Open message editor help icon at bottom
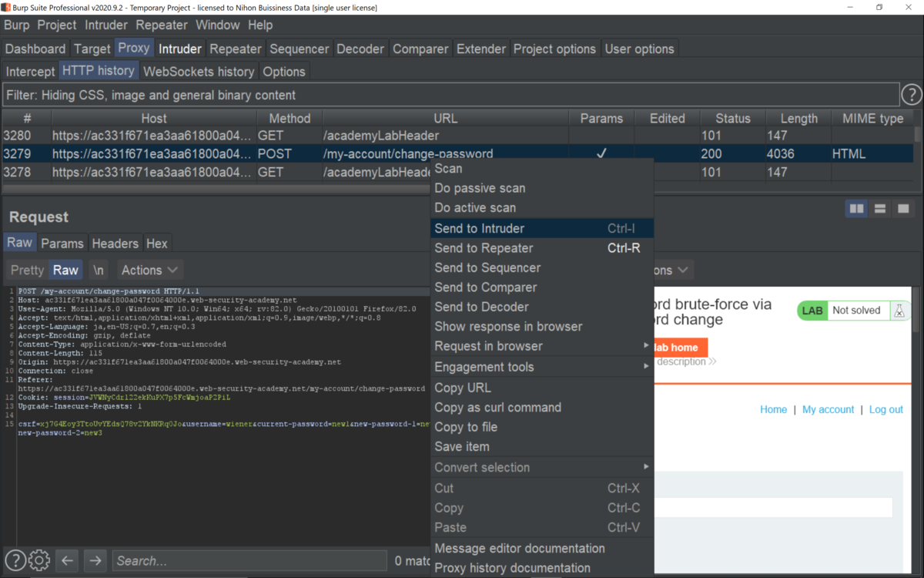This screenshot has width=924, height=578. (x=15, y=560)
